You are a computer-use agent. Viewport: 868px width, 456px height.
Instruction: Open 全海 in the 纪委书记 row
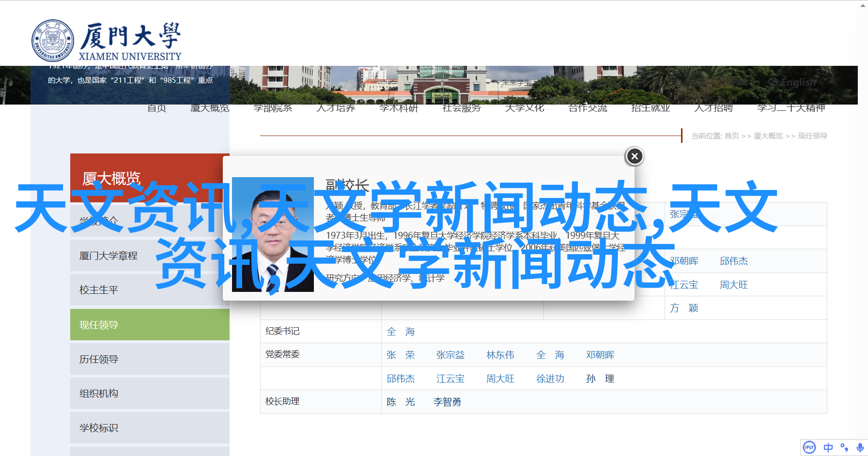tap(401, 332)
